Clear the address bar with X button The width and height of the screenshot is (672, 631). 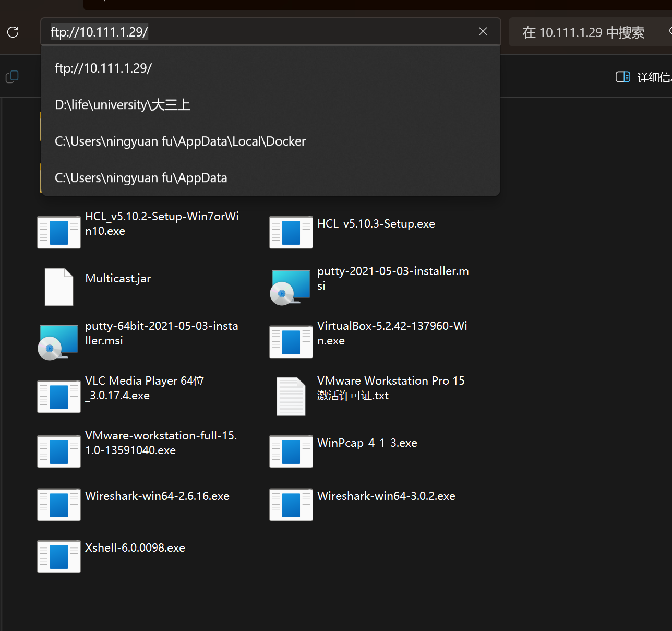[x=483, y=32]
